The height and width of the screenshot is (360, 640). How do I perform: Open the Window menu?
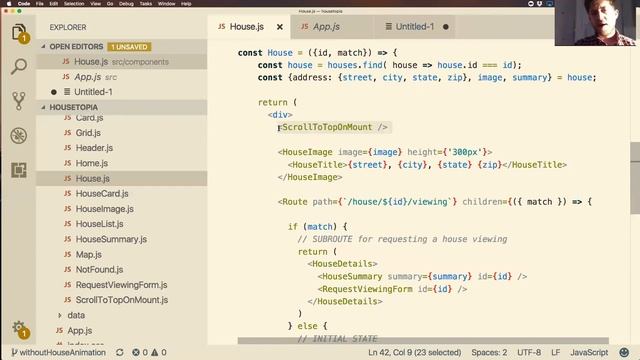click(166, 3)
